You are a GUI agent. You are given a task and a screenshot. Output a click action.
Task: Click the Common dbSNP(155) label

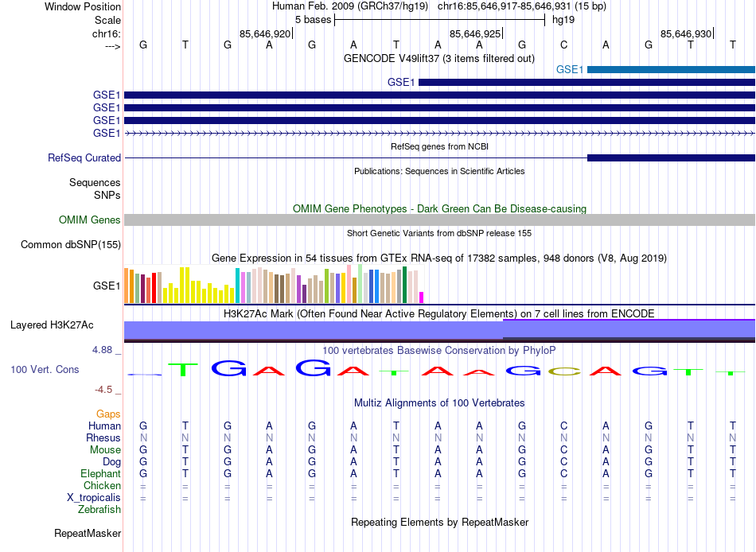pyautogui.click(x=71, y=244)
